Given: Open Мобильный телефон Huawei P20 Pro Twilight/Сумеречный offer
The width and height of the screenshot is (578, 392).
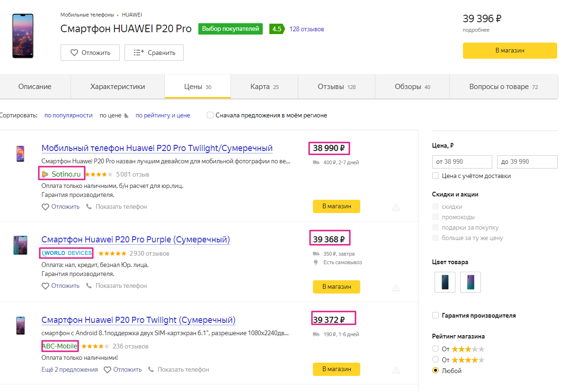Looking at the screenshot, I should 157,148.
